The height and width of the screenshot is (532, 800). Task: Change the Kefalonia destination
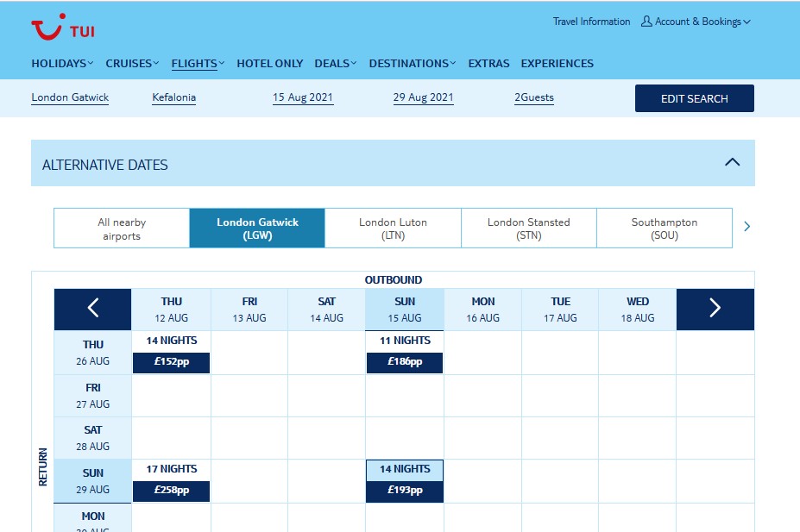(174, 97)
